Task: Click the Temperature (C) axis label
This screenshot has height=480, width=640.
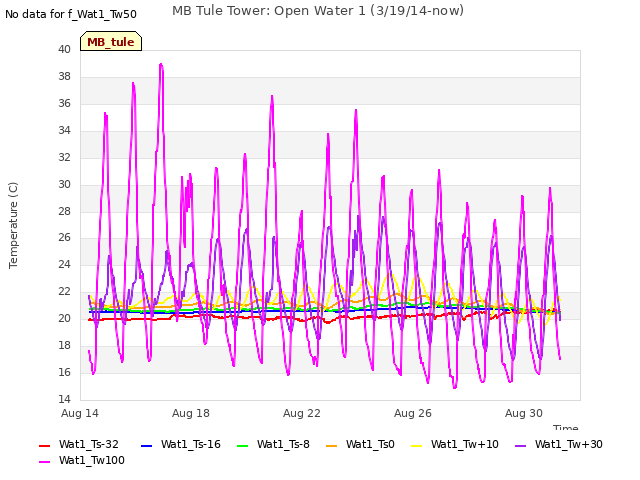Action: point(13,225)
